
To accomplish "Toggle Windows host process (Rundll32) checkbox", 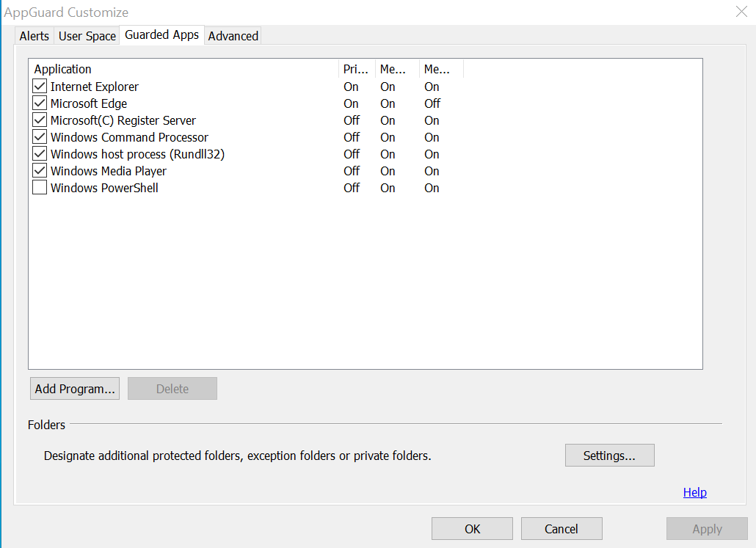I will (40, 154).
